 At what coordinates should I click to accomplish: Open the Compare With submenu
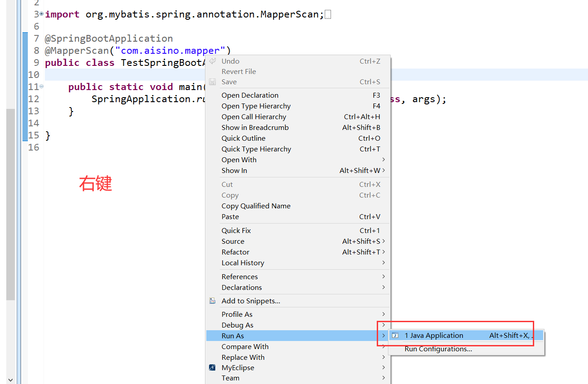point(298,346)
